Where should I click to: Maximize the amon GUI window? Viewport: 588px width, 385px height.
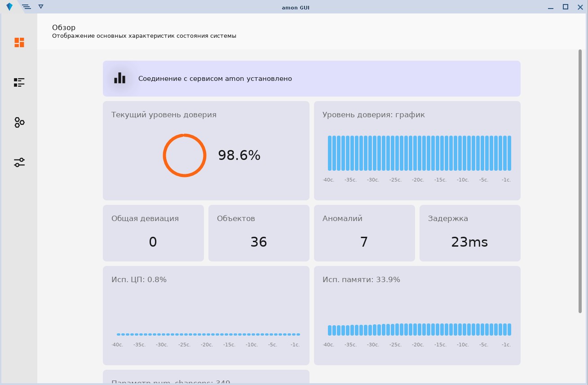click(566, 7)
